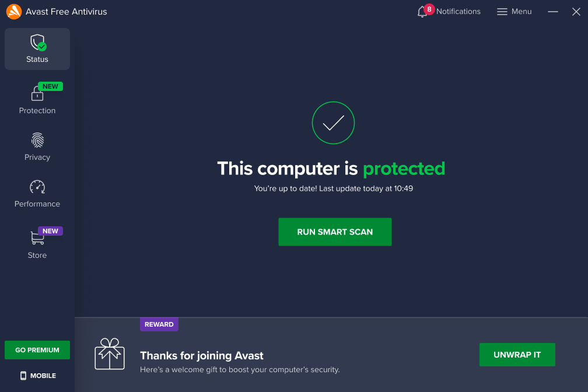This screenshot has height=392, width=588.
Task: Click the hamburger menu icon
Action: coord(502,12)
